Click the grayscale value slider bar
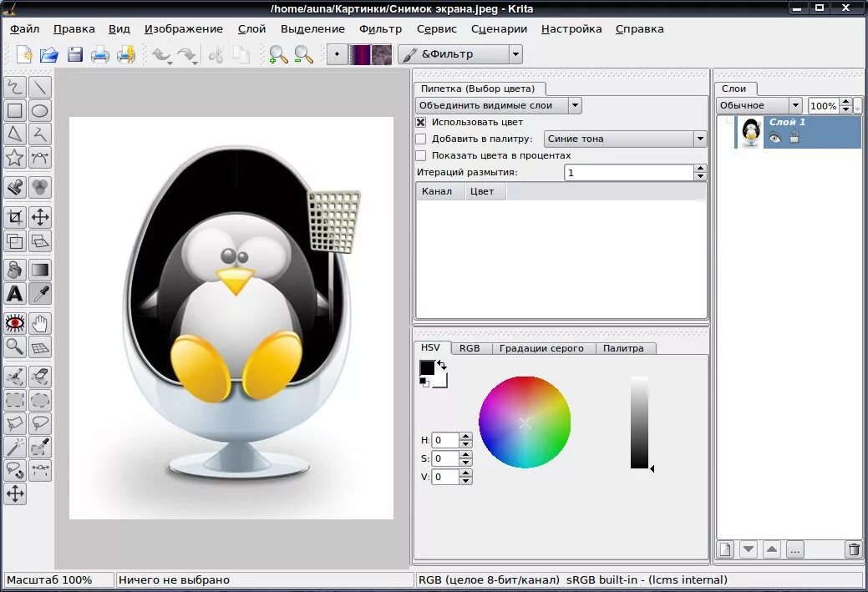The height and width of the screenshot is (592, 868). 639,422
